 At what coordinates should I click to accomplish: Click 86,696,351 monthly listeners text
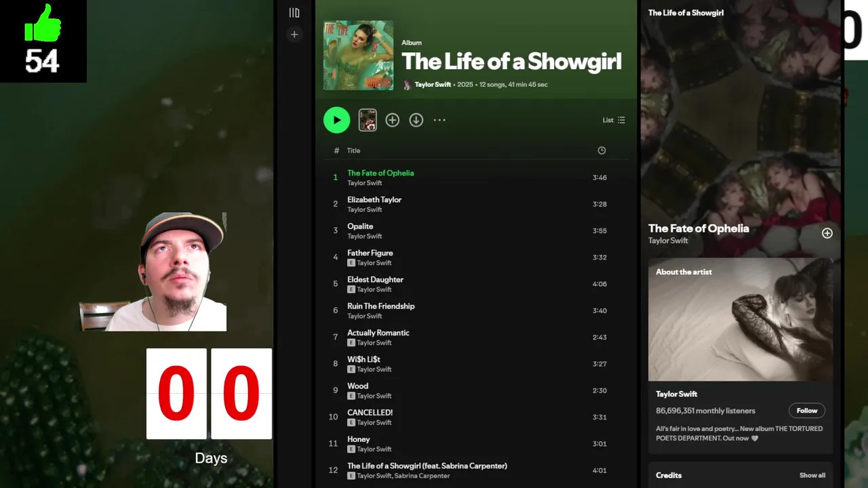(705, 411)
